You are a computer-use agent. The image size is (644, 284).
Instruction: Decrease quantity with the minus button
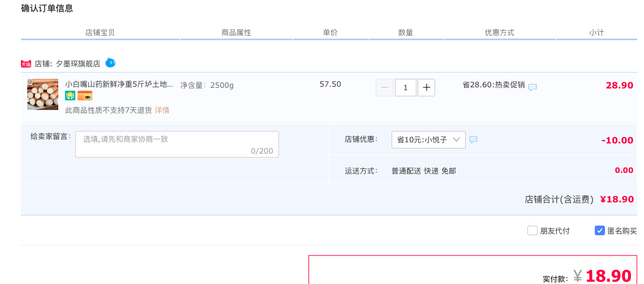pyautogui.click(x=384, y=88)
